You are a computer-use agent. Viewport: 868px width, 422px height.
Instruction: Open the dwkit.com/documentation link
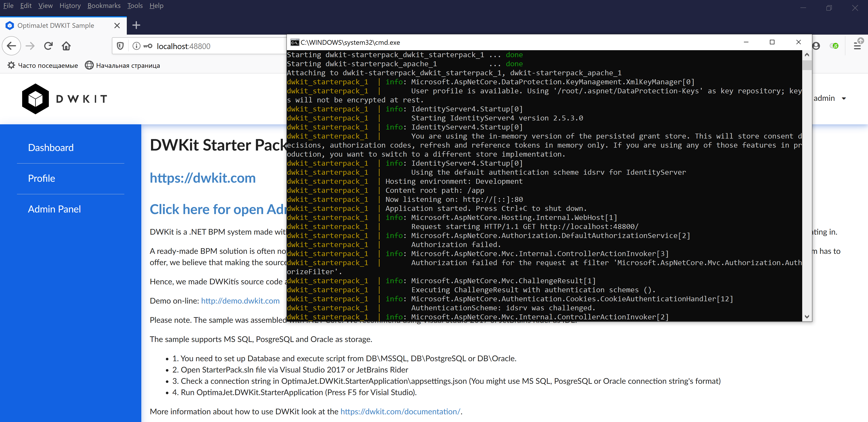(400, 412)
